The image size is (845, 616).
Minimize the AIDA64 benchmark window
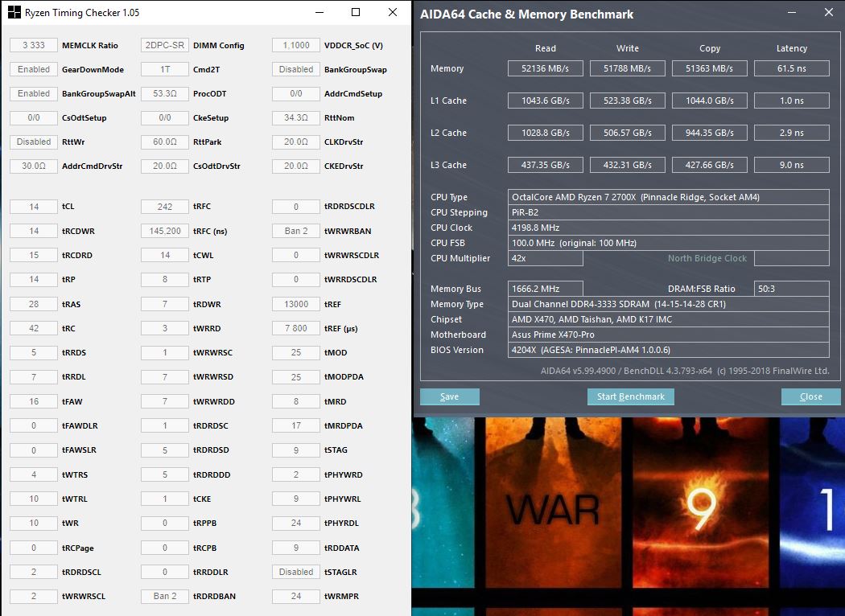coord(792,12)
